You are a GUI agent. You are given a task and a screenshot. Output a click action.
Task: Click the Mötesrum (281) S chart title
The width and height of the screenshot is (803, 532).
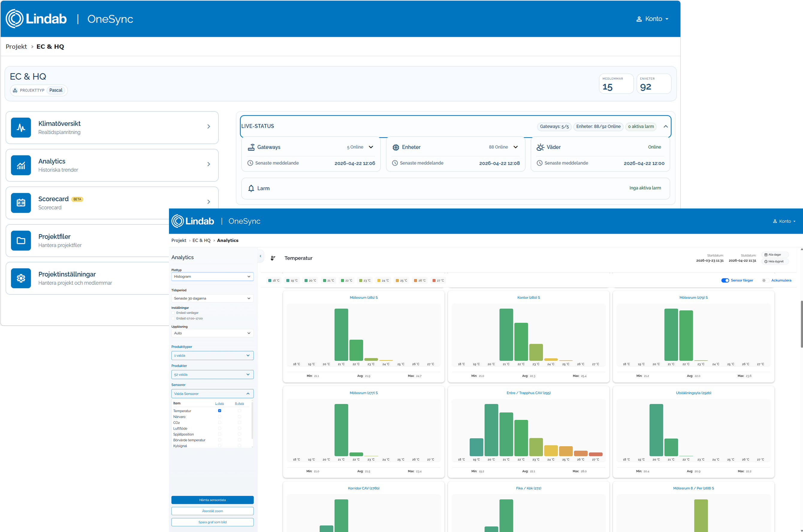point(363,297)
